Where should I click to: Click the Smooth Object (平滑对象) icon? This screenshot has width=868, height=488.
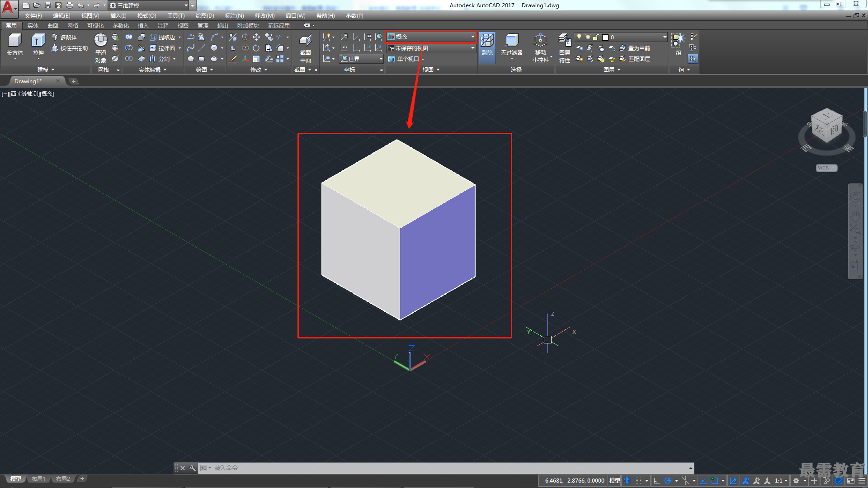click(x=101, y=48)
